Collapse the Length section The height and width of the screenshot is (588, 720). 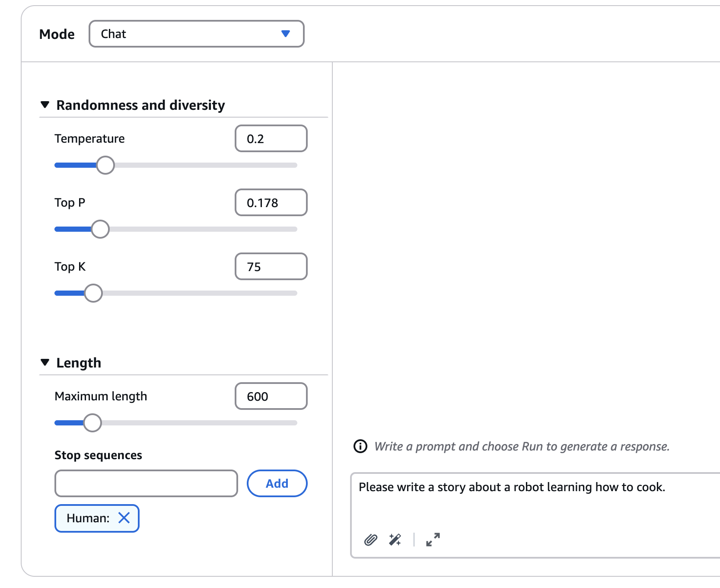(45, 362)
